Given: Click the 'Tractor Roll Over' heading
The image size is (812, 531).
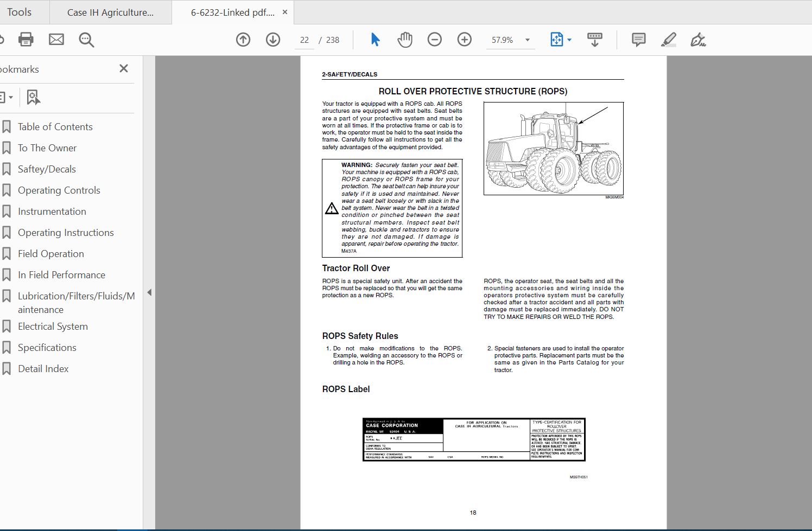Looking at the screenshot, I should (356, 268).
